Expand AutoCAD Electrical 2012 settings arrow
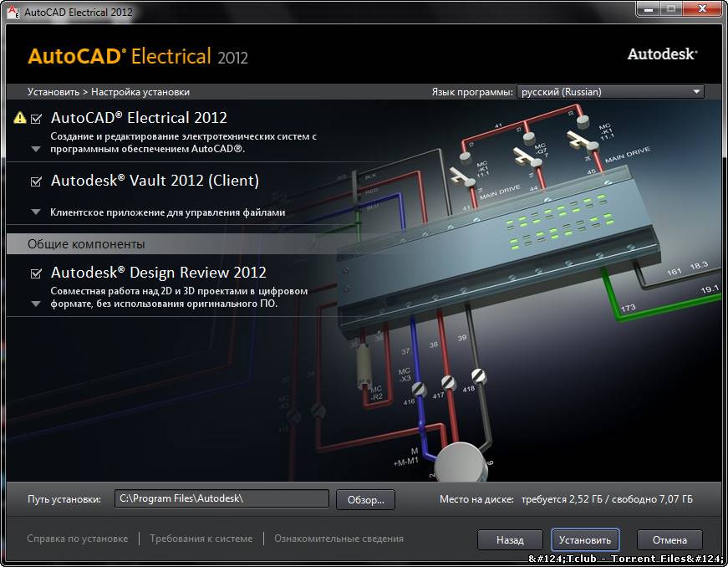The height and width of the screenshot is (567, 728). point(36,150)
